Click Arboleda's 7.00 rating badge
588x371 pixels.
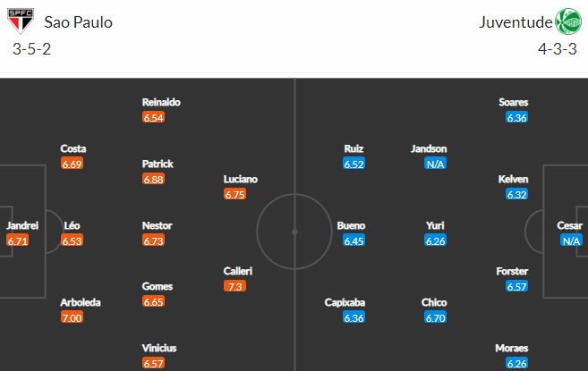[72, 317]
